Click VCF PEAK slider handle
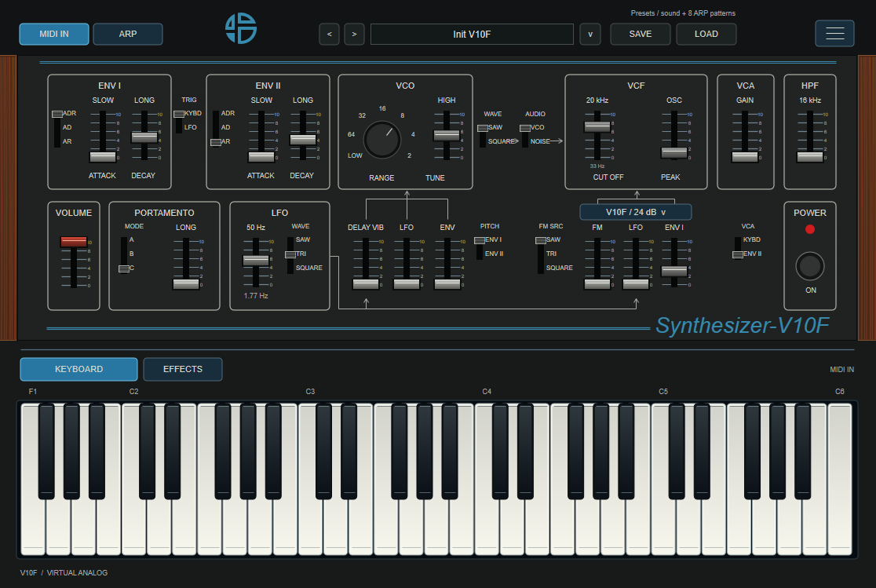This screenshot has width=876, height=588. pyautogui.click(x=674, y=152)
